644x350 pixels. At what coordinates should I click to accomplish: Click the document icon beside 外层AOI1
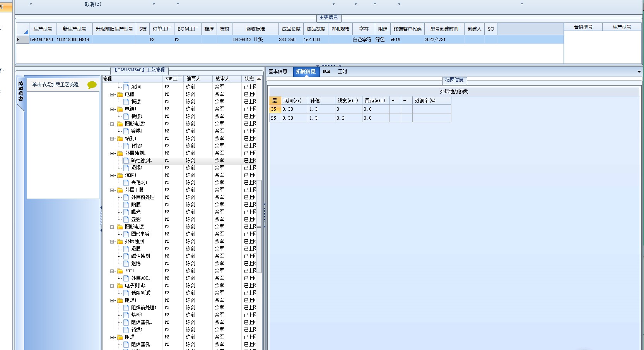coord(126,278)
